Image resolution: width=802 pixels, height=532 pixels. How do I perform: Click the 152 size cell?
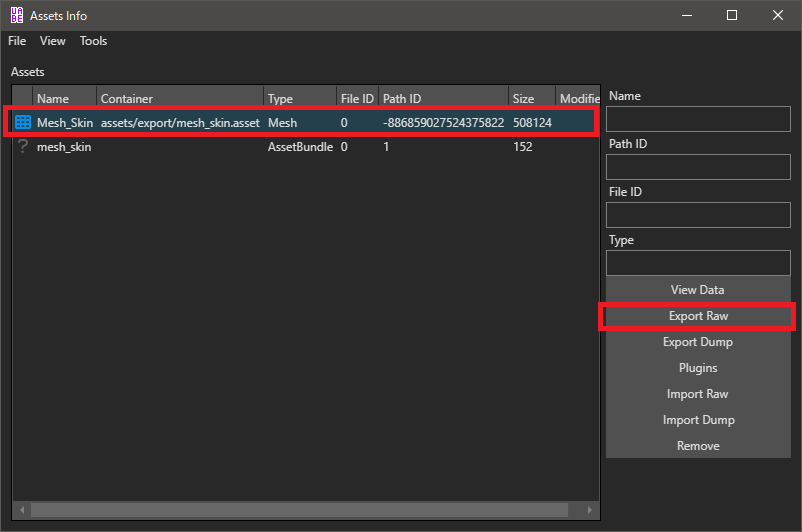click(x=523, y=147)
